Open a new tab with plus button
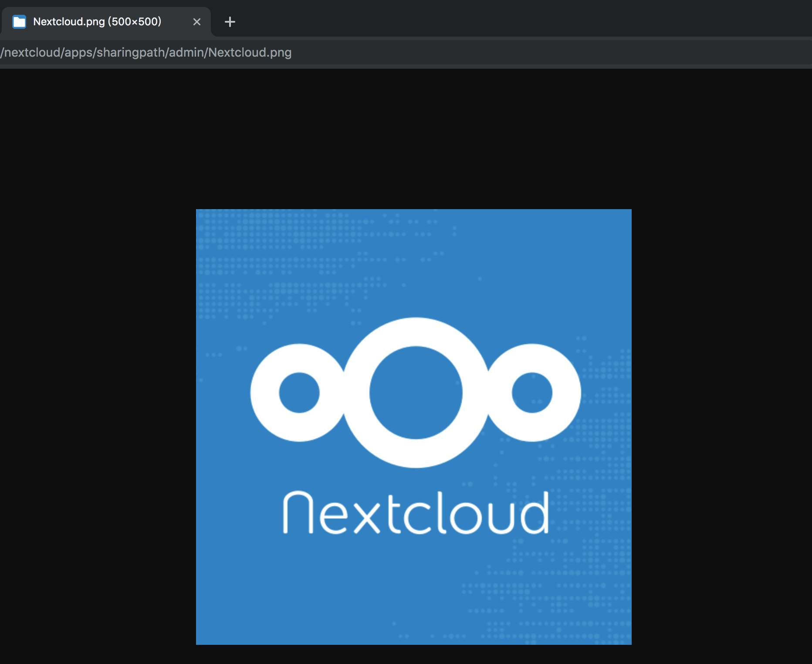 pos(230,22)
